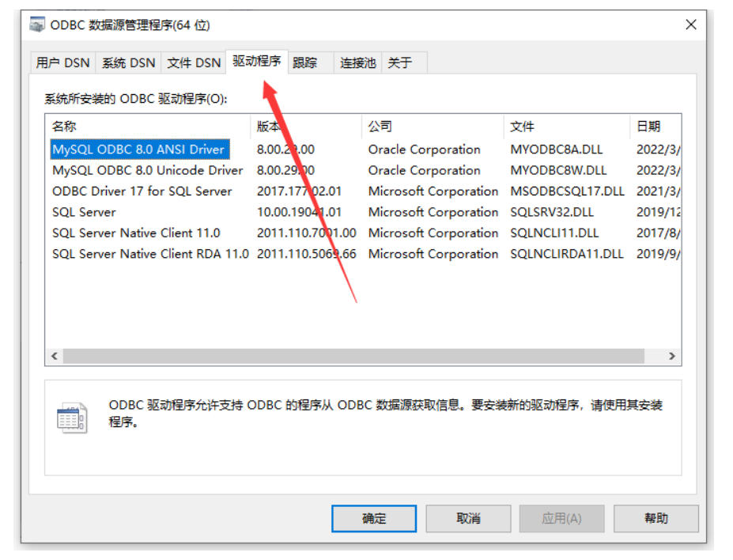Open the 连接池 tab
Viewport: 733px width, 560px height.
tap(357, 62)
